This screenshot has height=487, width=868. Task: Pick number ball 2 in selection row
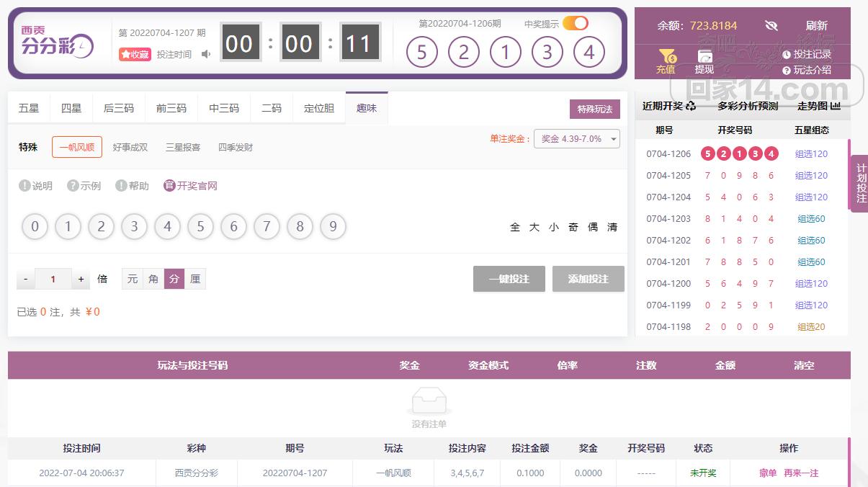pos(101,227)
